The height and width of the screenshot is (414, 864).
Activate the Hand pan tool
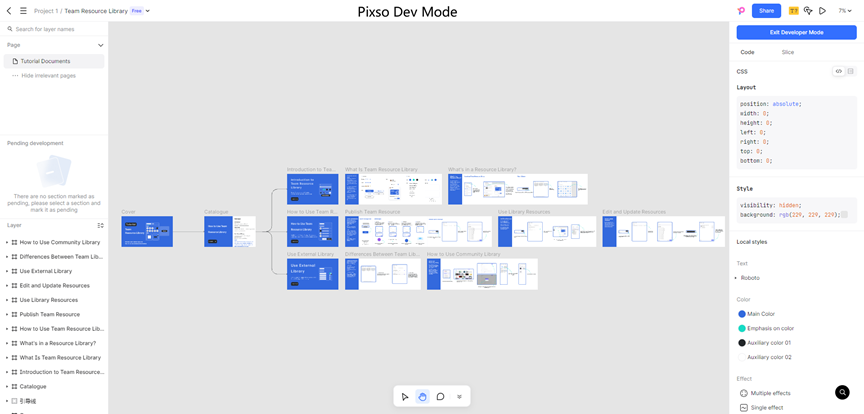point(423,397)
